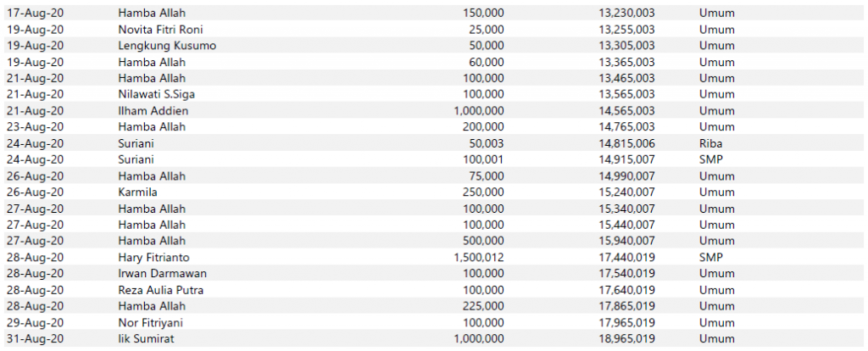Click the 50,003 amount cell
The height and width of the screenshot is (351, 868).
(484, 143)
